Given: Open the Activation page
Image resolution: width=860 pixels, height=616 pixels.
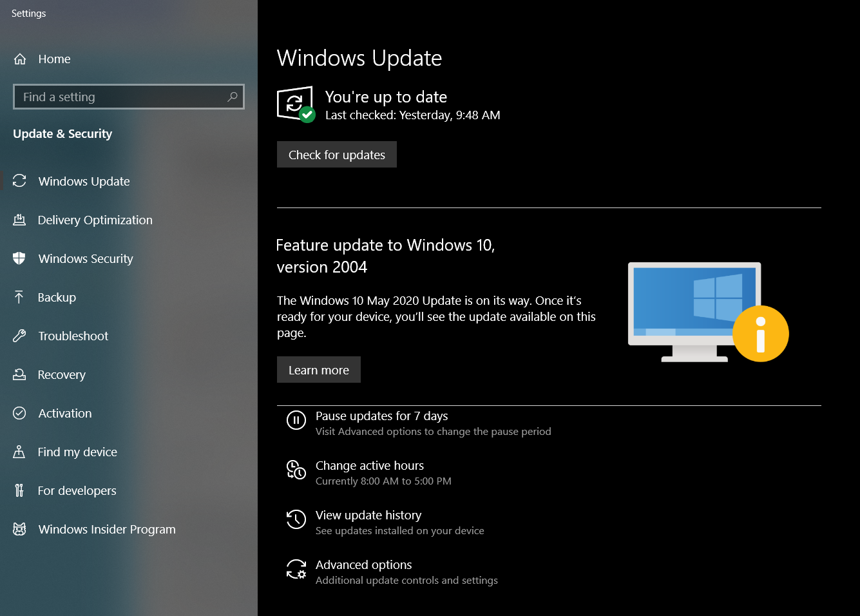Looking at the screenshot, I should (x=65, y=413).
